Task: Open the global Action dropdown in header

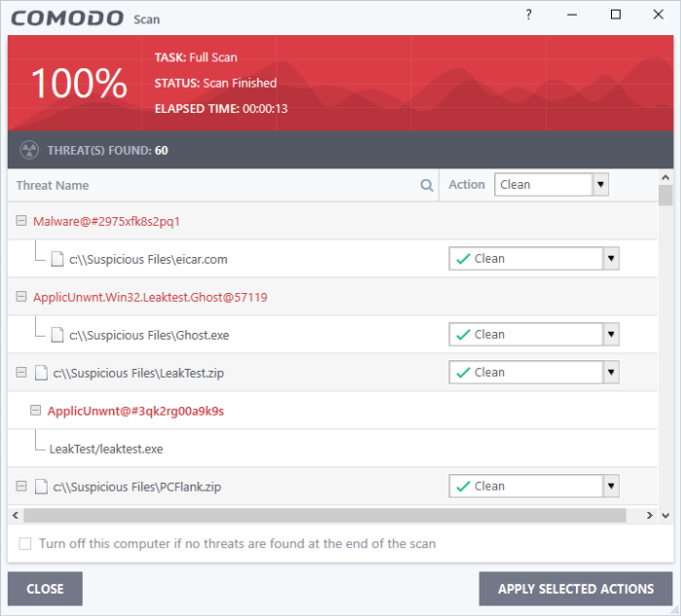Action: pos(600,185)
